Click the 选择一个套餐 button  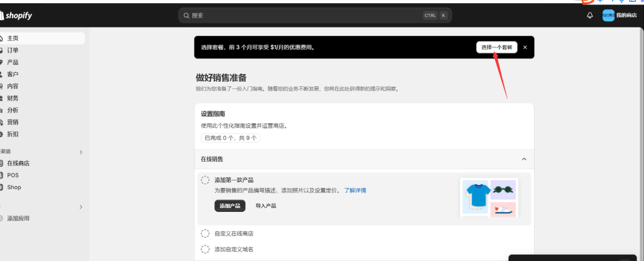(496, 47)
